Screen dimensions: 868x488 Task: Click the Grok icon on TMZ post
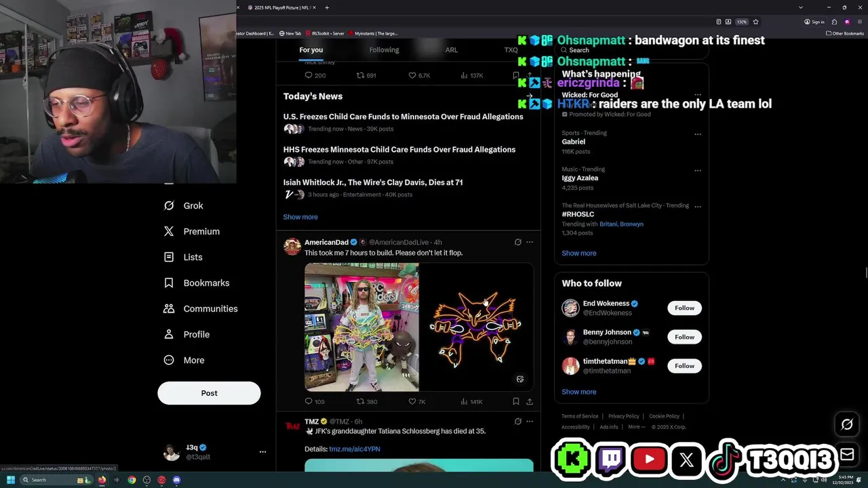(518, 421)
